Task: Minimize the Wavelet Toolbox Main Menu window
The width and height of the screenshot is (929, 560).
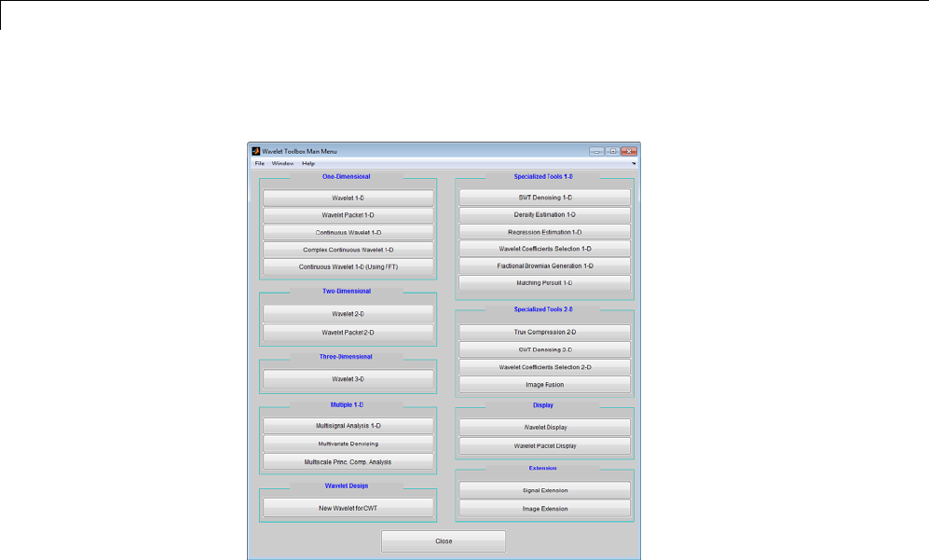Action: pos(596,151)
